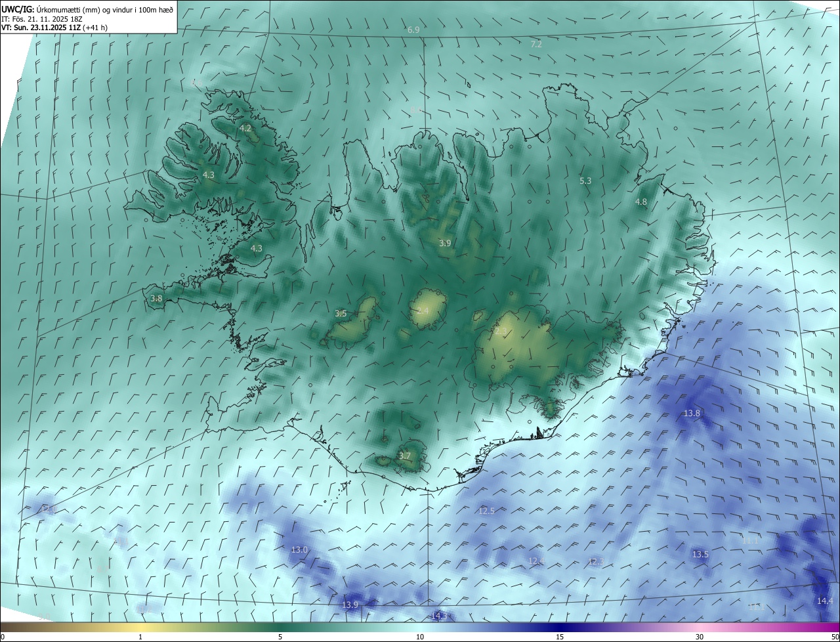The width and height of the screenshot is (840, 642).
Task: Click the 13.0 value label southwest of Iceland
Action: 299,549
